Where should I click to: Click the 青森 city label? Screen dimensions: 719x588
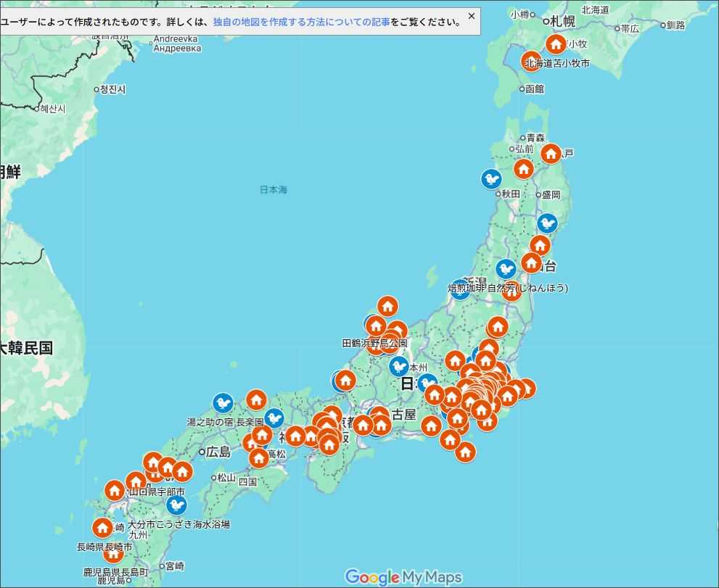pos(535,138)
